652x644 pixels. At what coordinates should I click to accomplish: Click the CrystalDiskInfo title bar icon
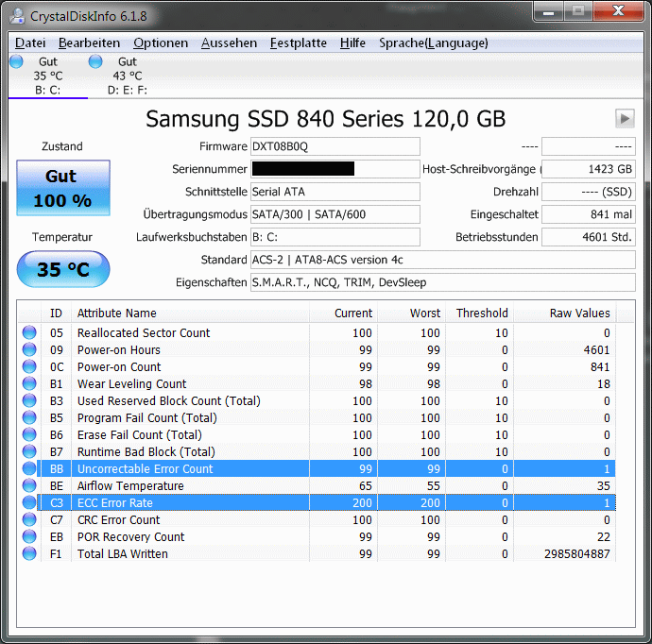[x=17, y=16]
